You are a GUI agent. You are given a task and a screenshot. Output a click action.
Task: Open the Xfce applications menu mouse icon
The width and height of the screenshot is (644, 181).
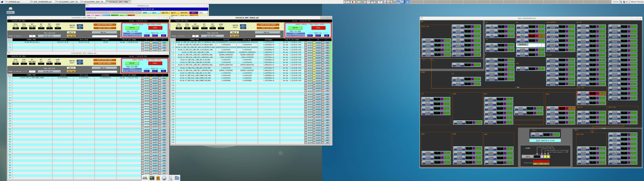click(x=2, y=2)
